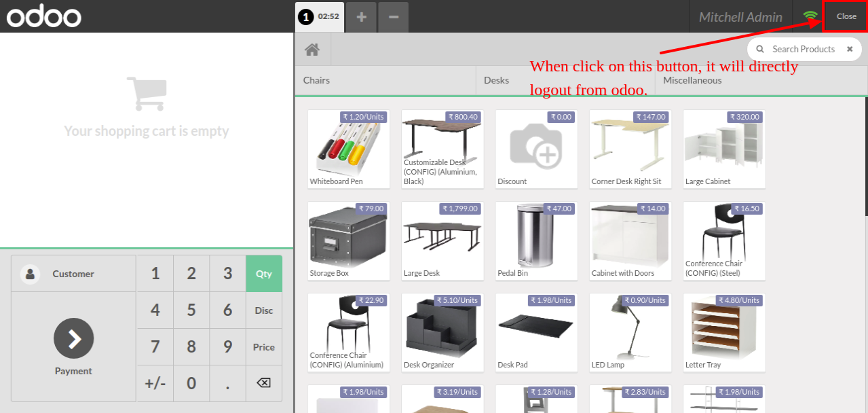The height and width of the screenshot is (413, 868).
Task: Click the decimal point key
Action: tap(228, 383)
